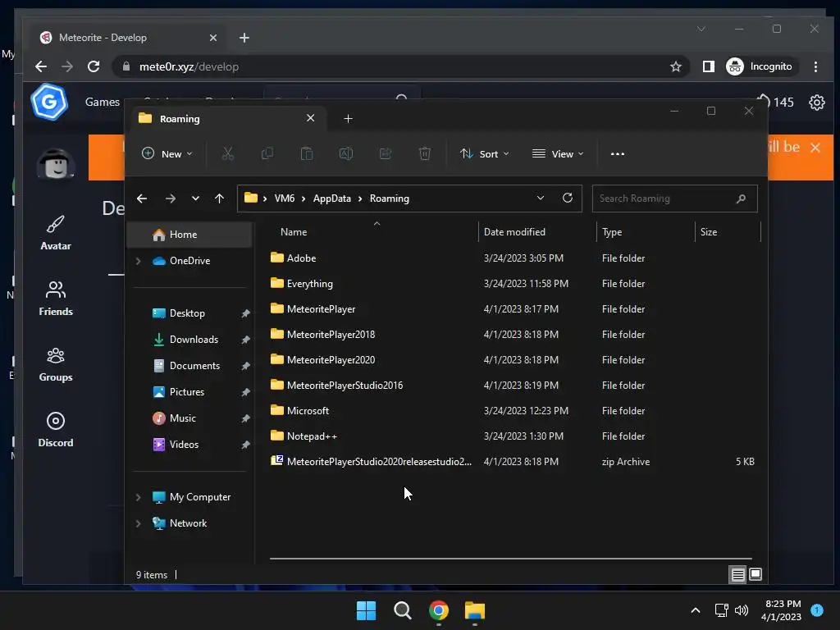Click the Rename icon in Explorer toolbar
Image resolution: width=840 pixels, height=630 pixels.
click(345, 153)
